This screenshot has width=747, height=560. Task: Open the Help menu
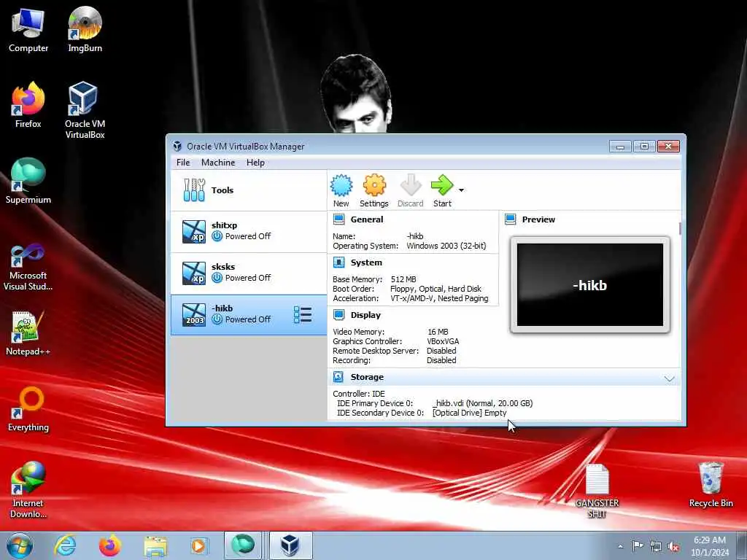pyautogui.click(x=255, y=163)
